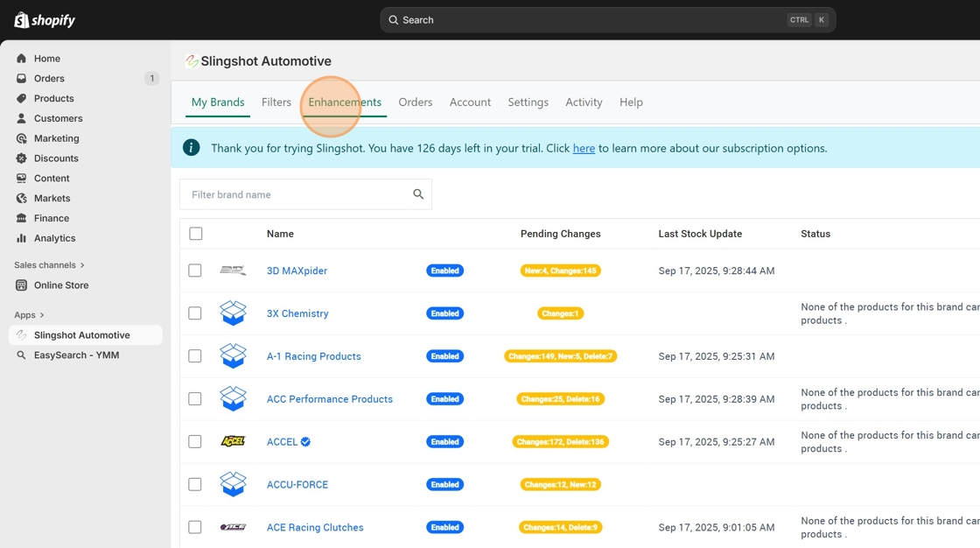Click the 'Changes:1' badge for 3X Chemistry
Image resolution: width=980 pixels, height=548 pixels.
561,313
